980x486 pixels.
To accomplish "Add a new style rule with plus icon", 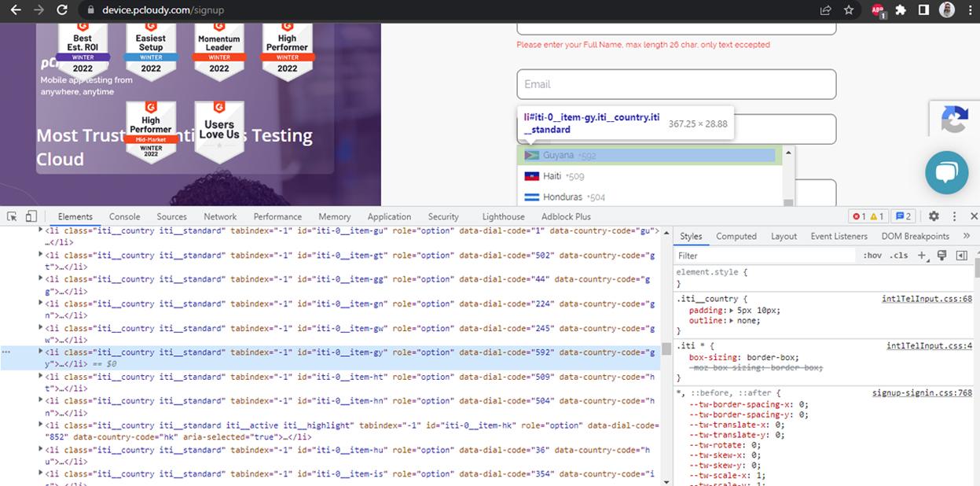I will point(923,256).
